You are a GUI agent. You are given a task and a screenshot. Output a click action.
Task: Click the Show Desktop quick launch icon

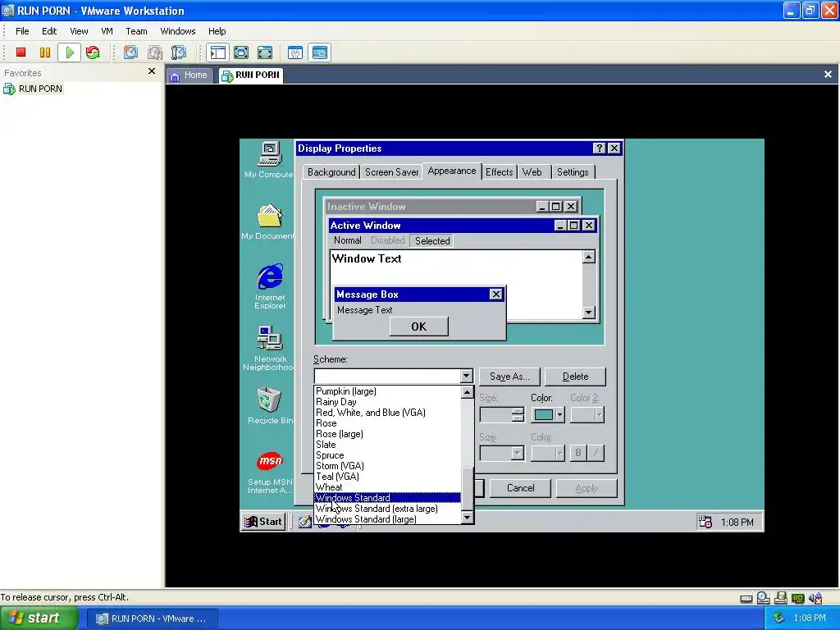pyautogui.click(x=305, y=521)
